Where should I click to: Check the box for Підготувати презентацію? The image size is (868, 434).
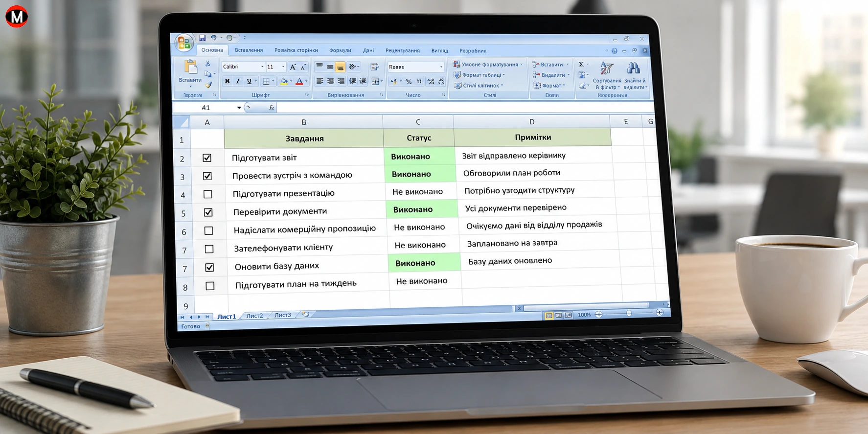(x=208, y=194)
